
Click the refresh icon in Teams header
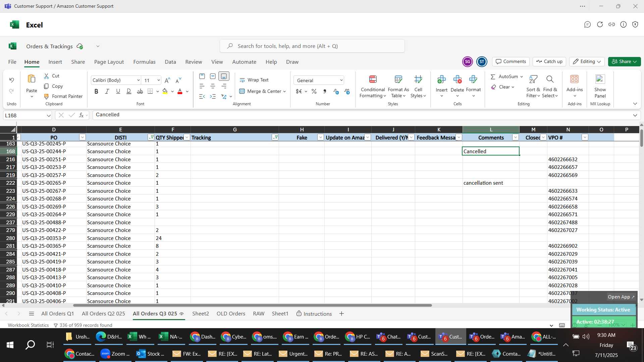[600, 24]
